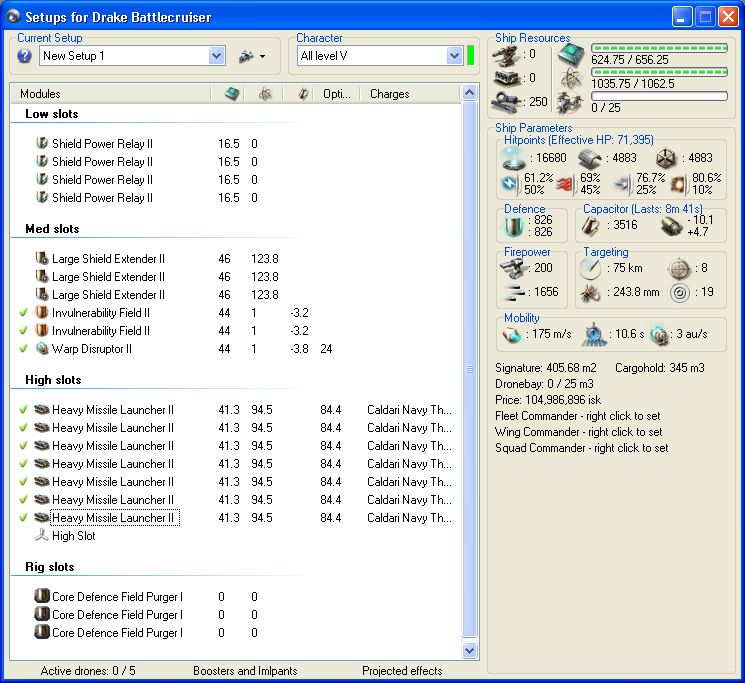
Task: Click the module list scroll down arrow
Action: coord(469,650)
